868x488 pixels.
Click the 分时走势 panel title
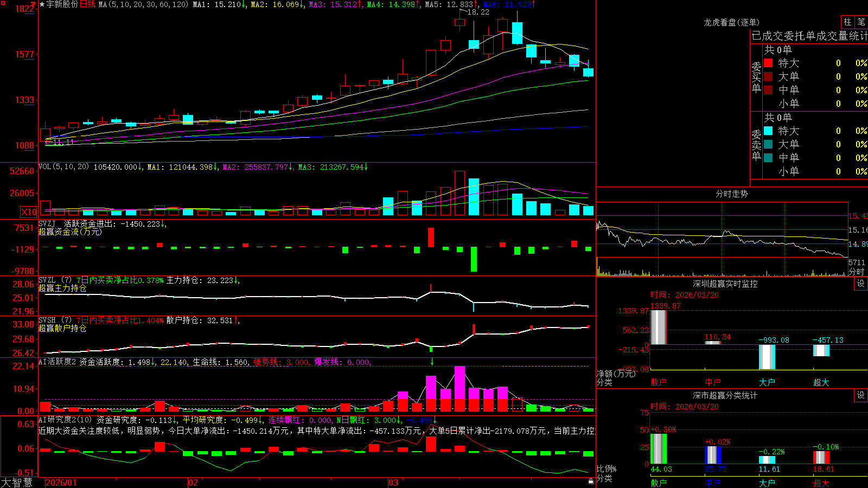pos(732,194)
